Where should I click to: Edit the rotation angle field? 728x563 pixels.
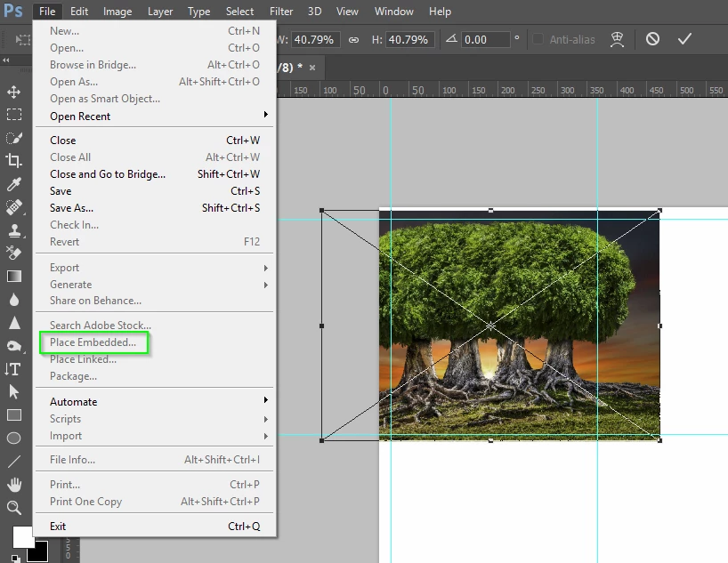pyautogui.click(x=485, y=40)
